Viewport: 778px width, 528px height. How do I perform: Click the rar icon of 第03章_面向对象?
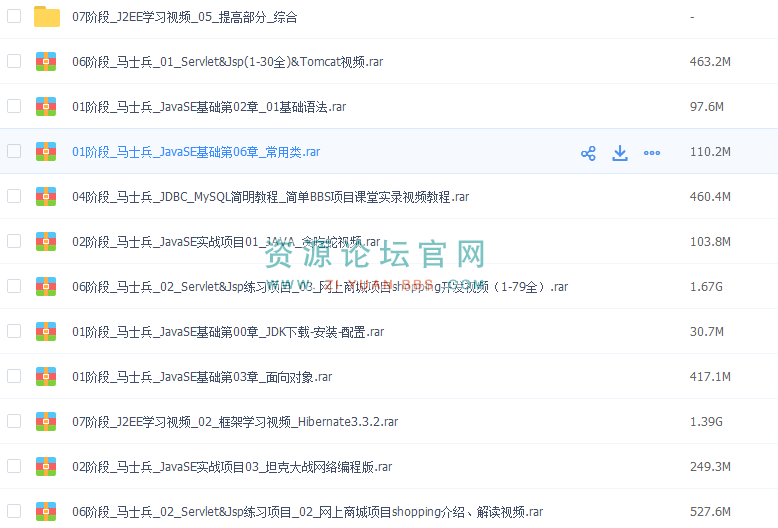(46, 377)
